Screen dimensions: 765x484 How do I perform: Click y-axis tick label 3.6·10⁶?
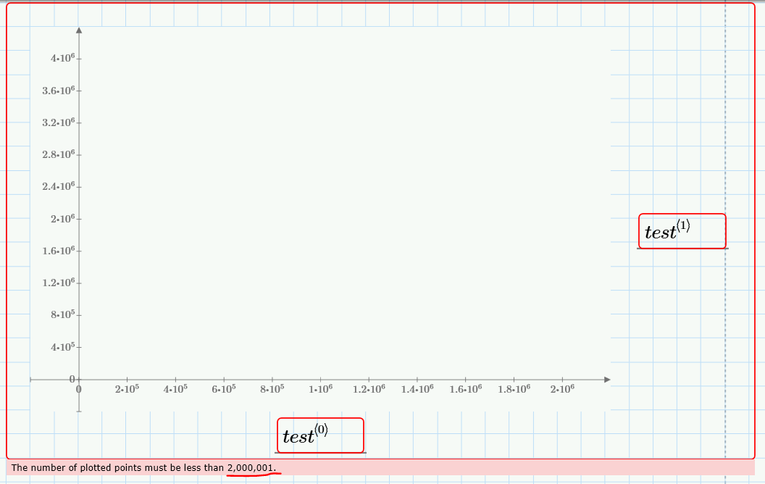click(59, 90)
